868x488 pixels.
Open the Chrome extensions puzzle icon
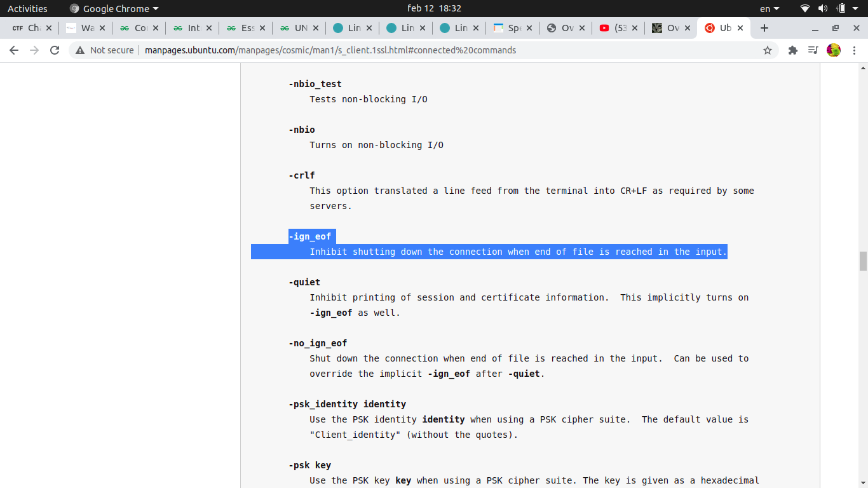tap(792, 50)
